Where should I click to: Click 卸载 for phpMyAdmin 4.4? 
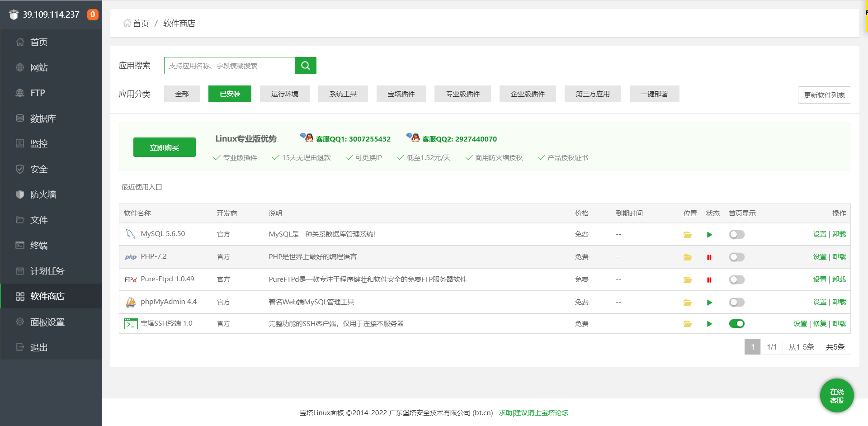(839, 302)
